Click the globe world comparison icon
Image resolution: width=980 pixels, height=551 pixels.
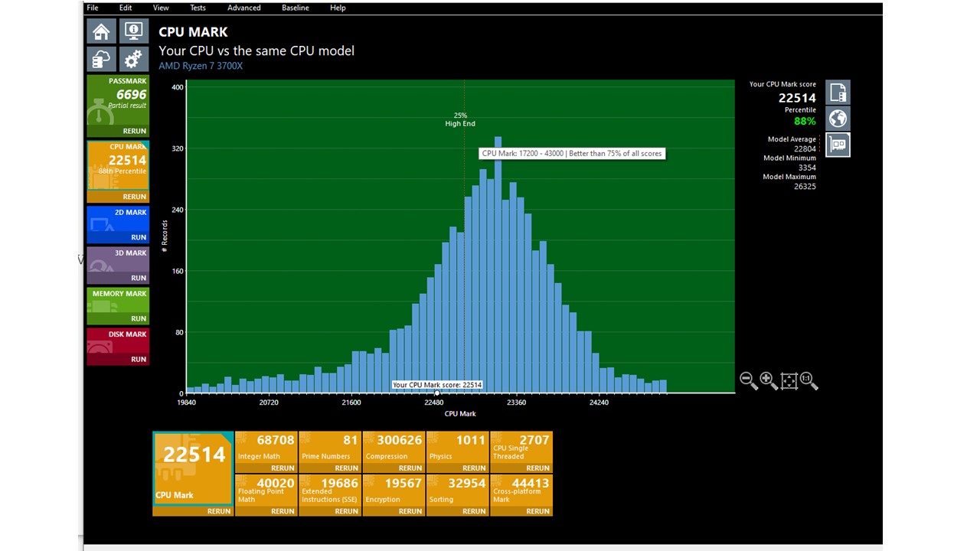[x=838, y=119]
